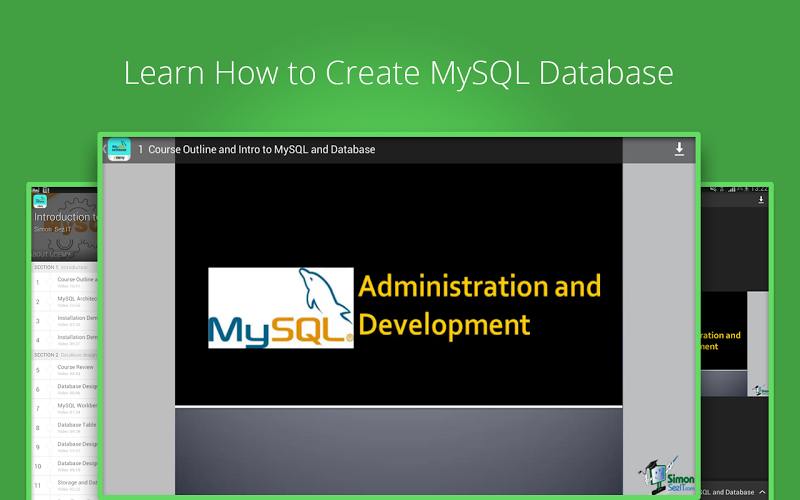The height and width of the screenshot is (500, 800).
Task: Tap the video preview in right screen
Action: 734,343
